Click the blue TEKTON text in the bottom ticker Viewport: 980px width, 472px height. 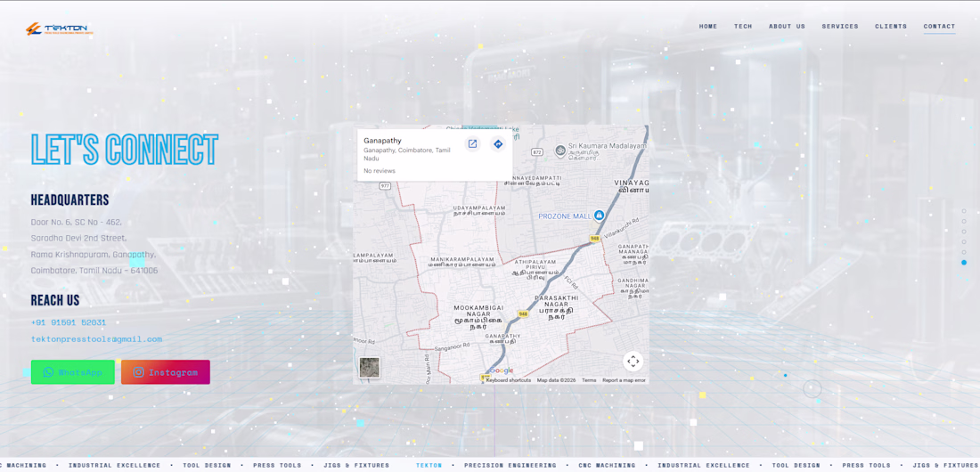(429, 465)
